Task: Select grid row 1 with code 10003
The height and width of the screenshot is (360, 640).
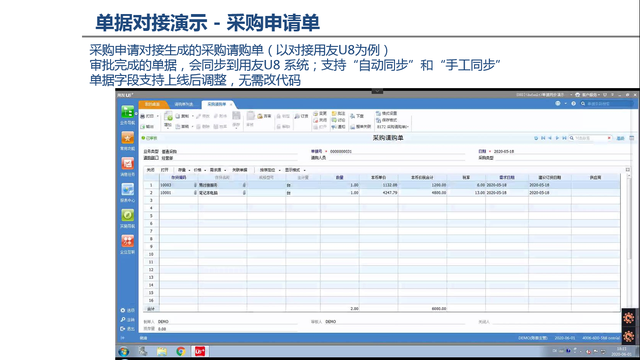Action: pyautogui.click(x=382, y=185)
